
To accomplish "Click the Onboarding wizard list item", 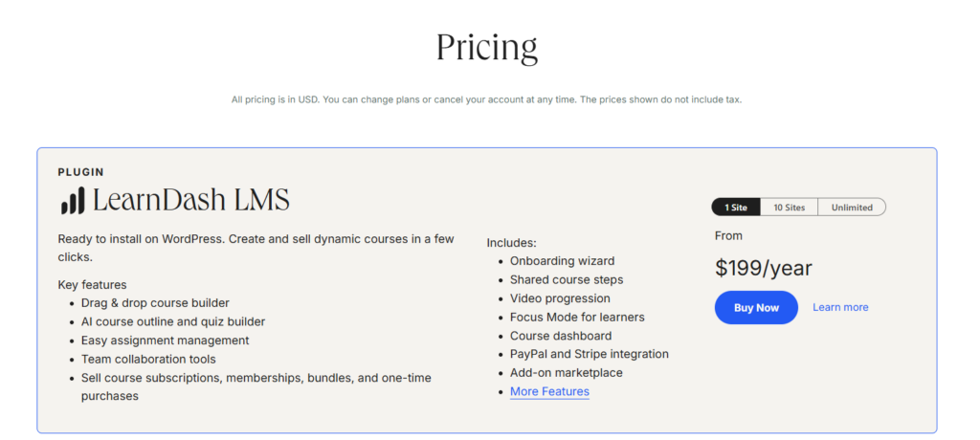I will point(562,261).
